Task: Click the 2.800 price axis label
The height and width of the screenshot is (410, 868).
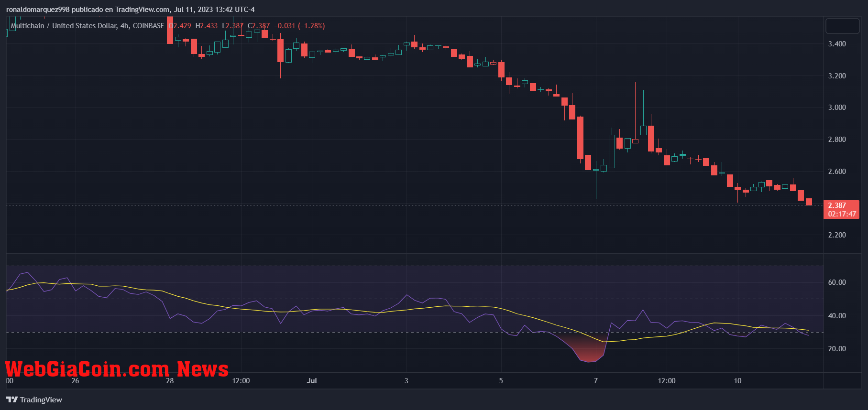Action: pyautogui.click(x=837, y=140)
